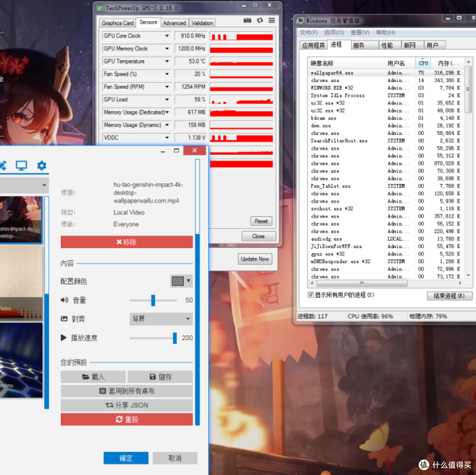Viewport: 476px width, 475px height.
Task: Open the monitor display icon in Wallpaper Engine
Action: [21, 165]
